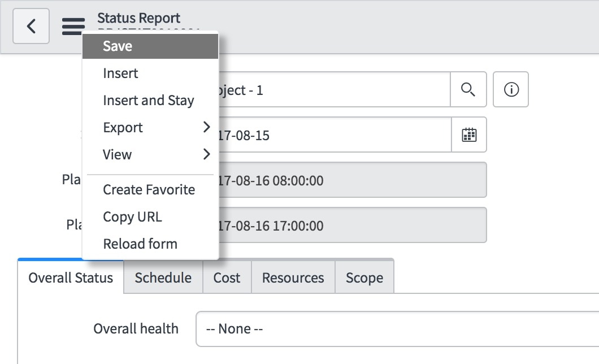Switch to the Schedule tab
Screen dimensions: 599x364
163,278
